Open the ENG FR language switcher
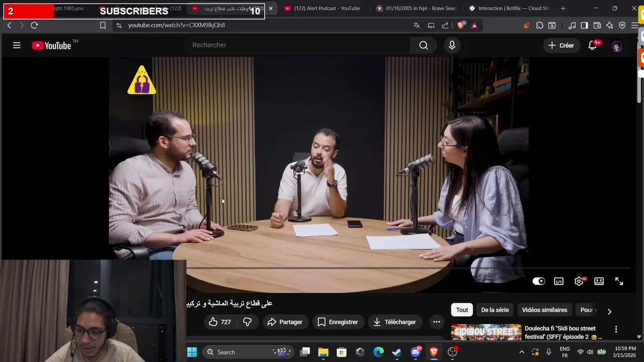 565,352
